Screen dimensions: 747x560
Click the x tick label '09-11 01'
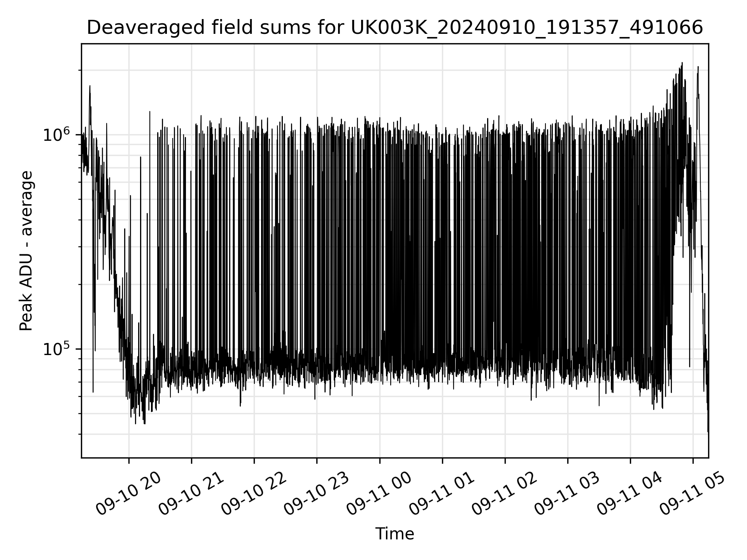442,494
